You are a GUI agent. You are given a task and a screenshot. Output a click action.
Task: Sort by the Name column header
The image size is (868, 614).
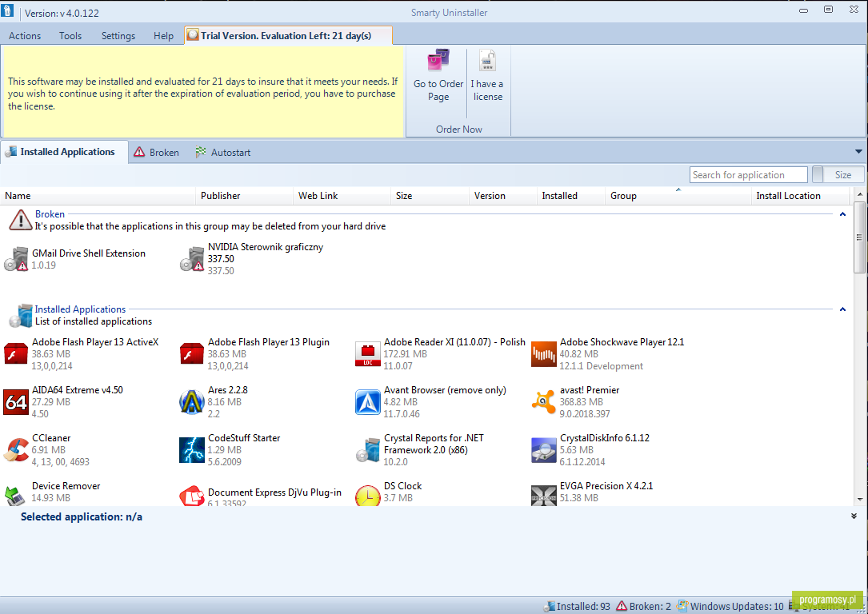[98, 196]
